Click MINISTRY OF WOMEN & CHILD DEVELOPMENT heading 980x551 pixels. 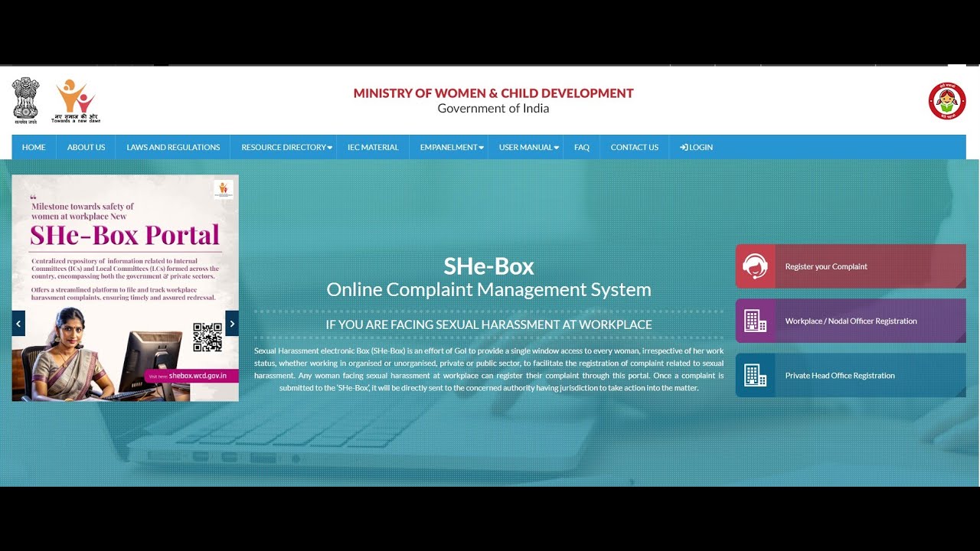point(493,93)
